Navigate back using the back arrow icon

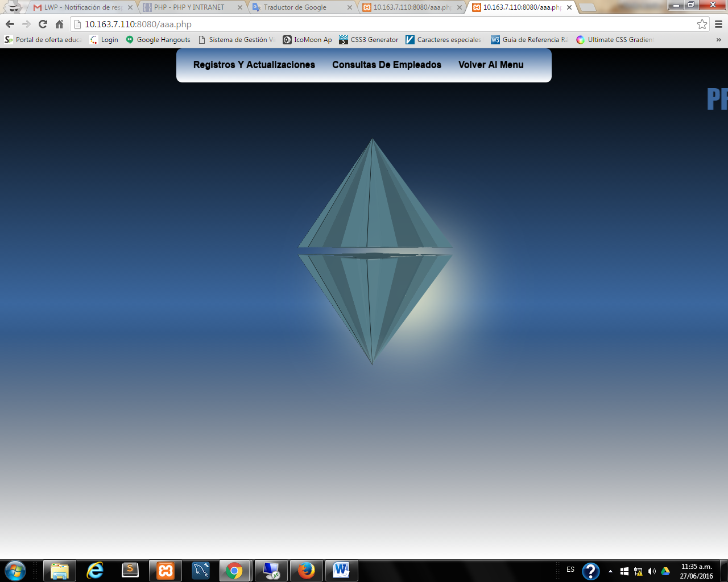pos(9,25)
